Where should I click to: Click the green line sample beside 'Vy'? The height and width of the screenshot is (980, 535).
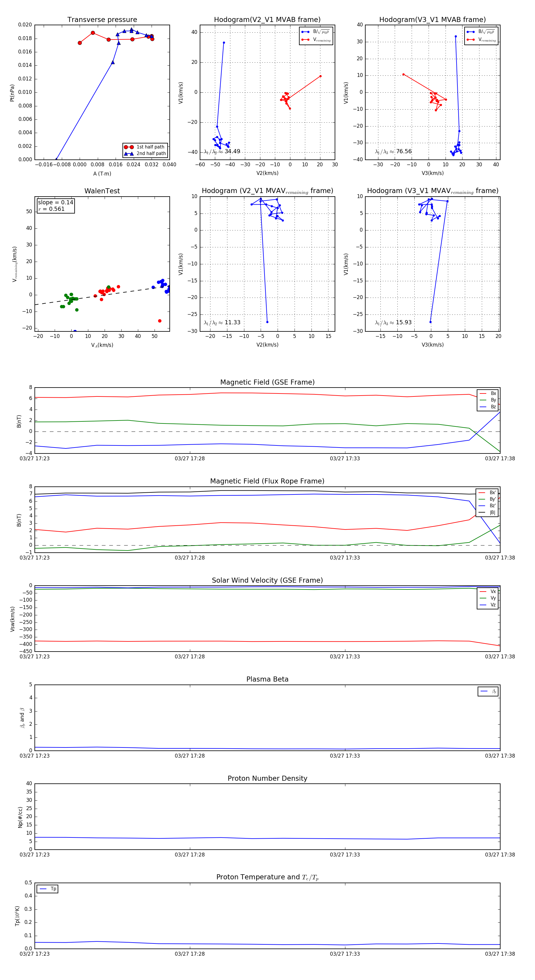(483, 598)
